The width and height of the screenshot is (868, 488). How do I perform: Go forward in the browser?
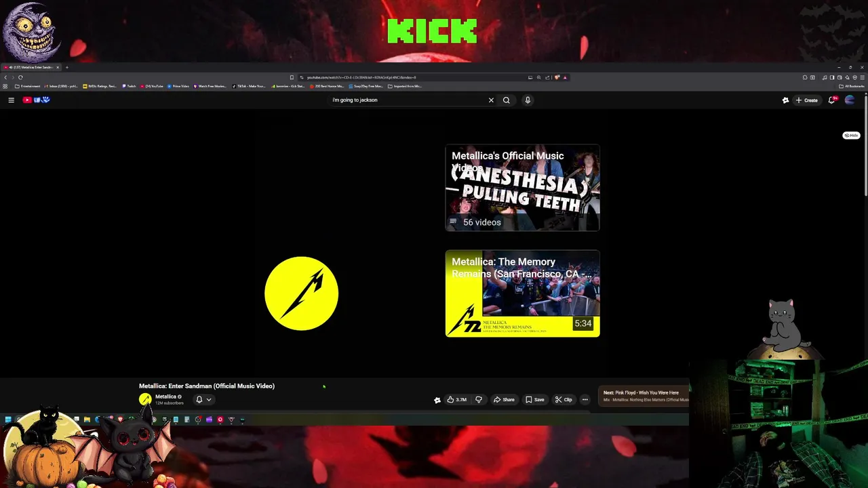click(13, 77)
